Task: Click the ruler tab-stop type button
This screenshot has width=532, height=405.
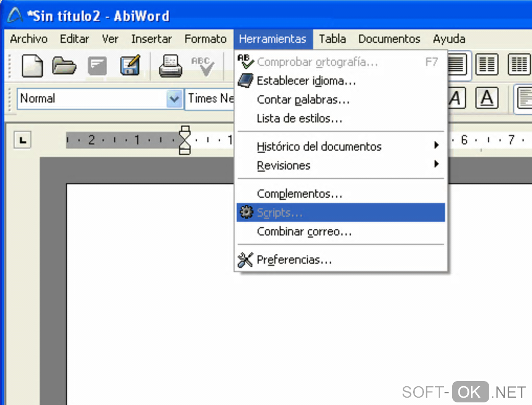Action: [x=22, y=140]
